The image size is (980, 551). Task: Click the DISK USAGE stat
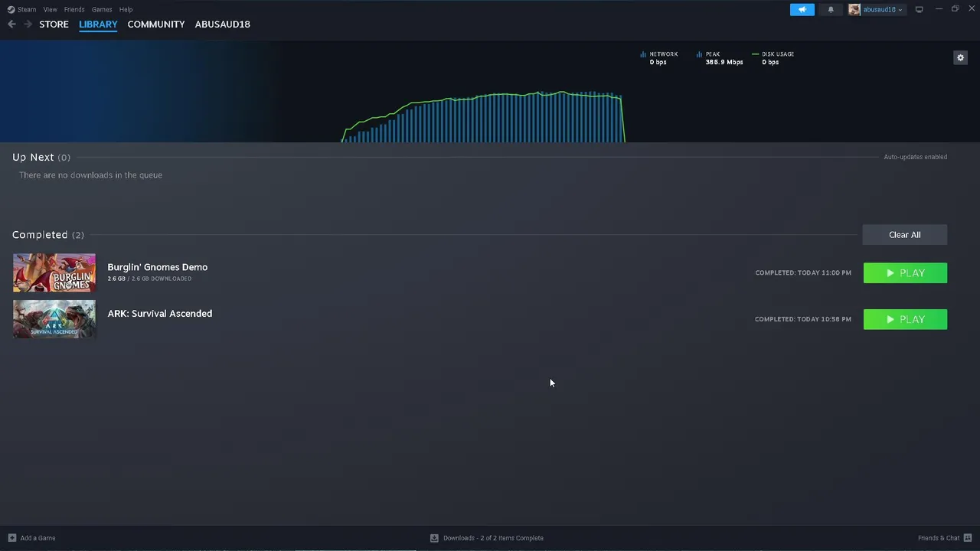773,58
